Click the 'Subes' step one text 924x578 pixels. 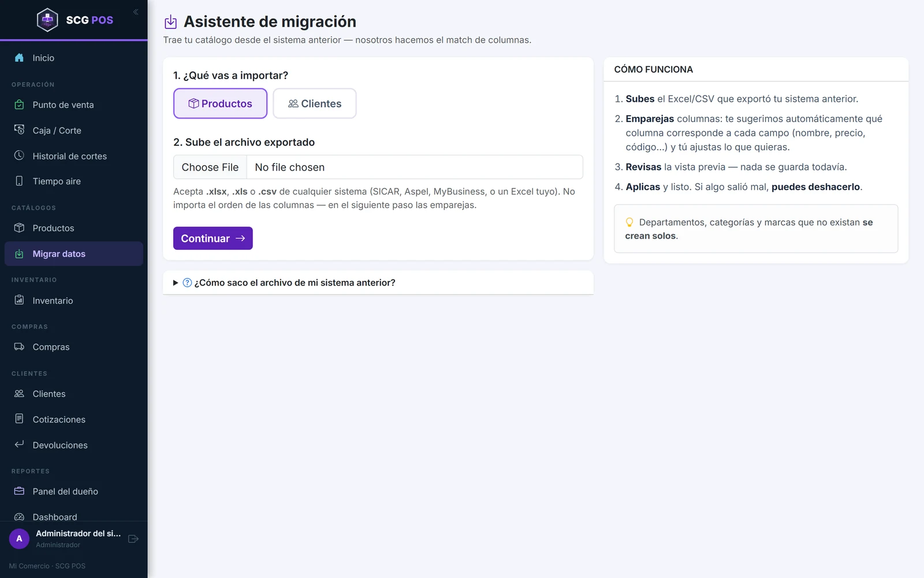click(640, 99)
